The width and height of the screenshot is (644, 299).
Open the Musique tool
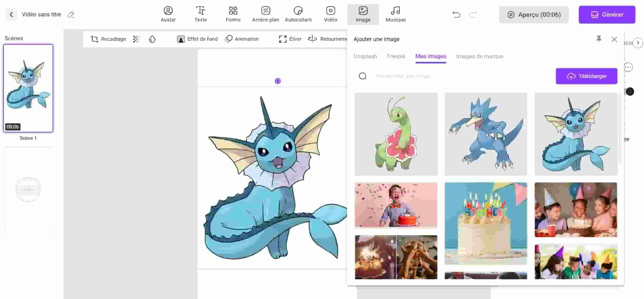coord(395,15)
